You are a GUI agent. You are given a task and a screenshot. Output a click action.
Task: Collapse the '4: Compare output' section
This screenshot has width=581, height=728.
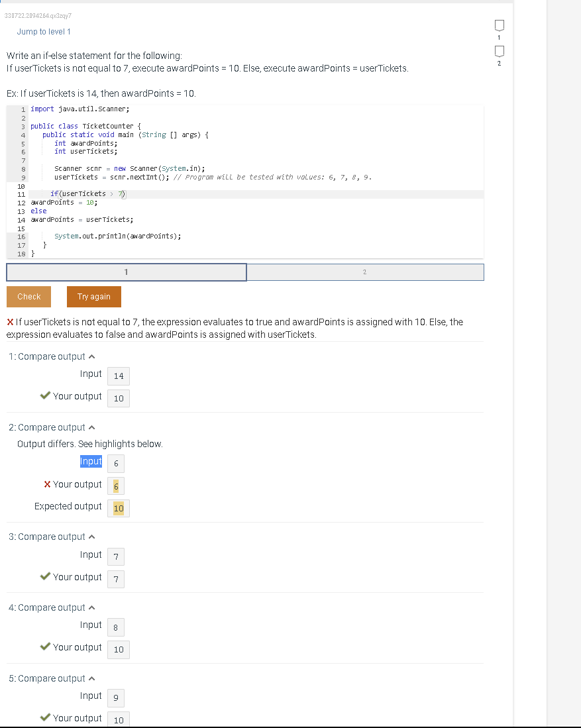coord(91,607)
